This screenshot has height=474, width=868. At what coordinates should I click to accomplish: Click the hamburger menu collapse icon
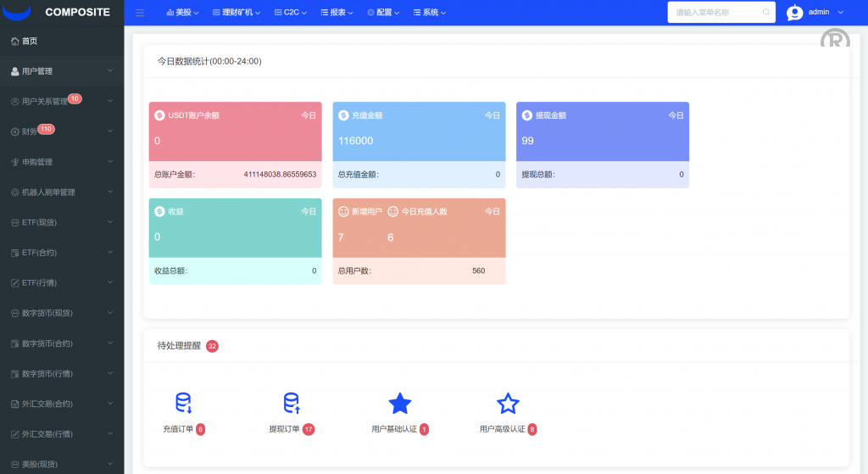coord(140,13)
